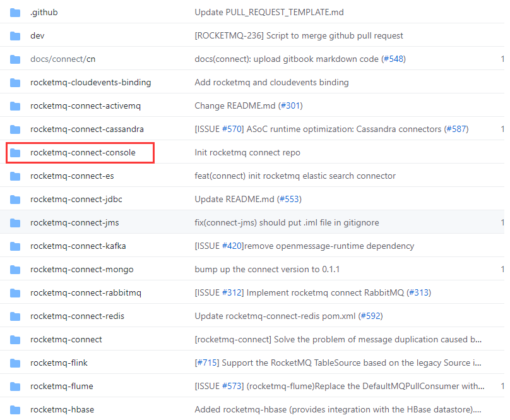Click folder icon of rocketmq-connect-redis
510x420 pixels.
(15, 316)
